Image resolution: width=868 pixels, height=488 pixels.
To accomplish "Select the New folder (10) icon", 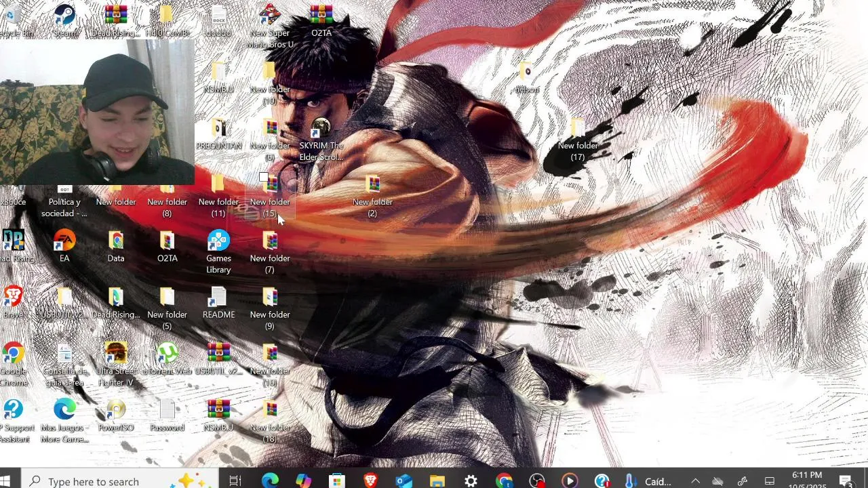I will (x=270, y=83).
